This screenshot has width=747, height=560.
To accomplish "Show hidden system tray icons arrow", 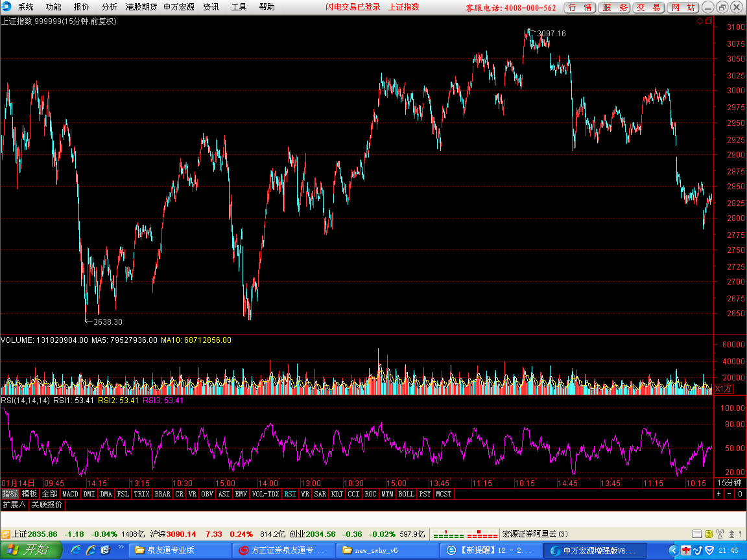I will click(674, 550).
